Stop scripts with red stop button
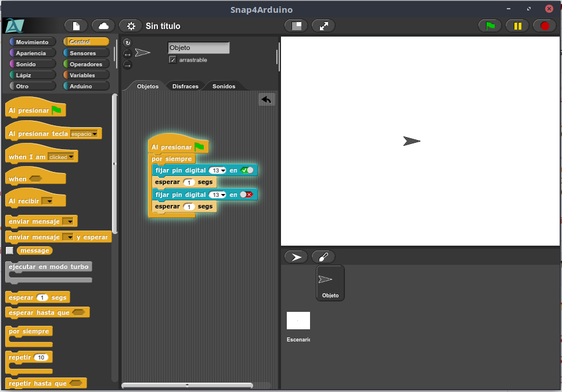The height and width of the screenshot is (392, 562). (x=545, y=26)
